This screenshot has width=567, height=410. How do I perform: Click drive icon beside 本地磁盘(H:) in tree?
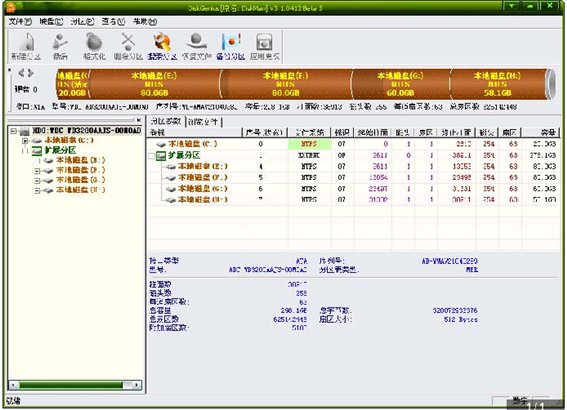tap(48, 190)
